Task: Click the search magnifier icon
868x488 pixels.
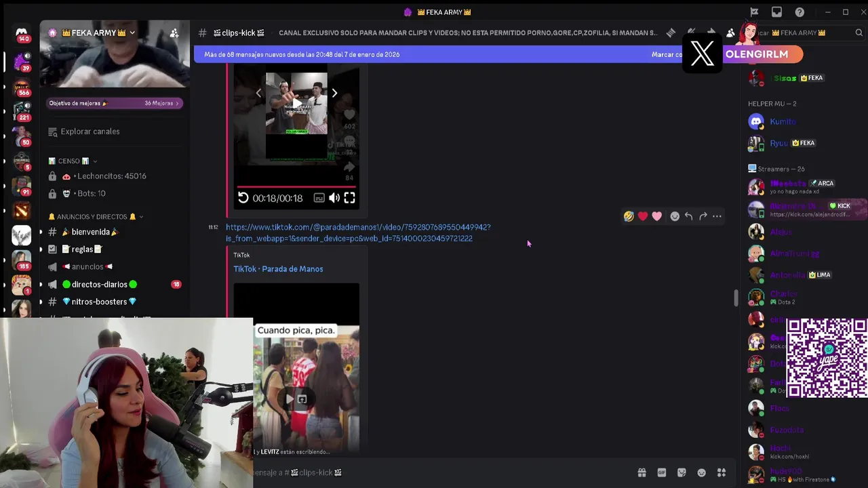Action: tap(859, 33)
